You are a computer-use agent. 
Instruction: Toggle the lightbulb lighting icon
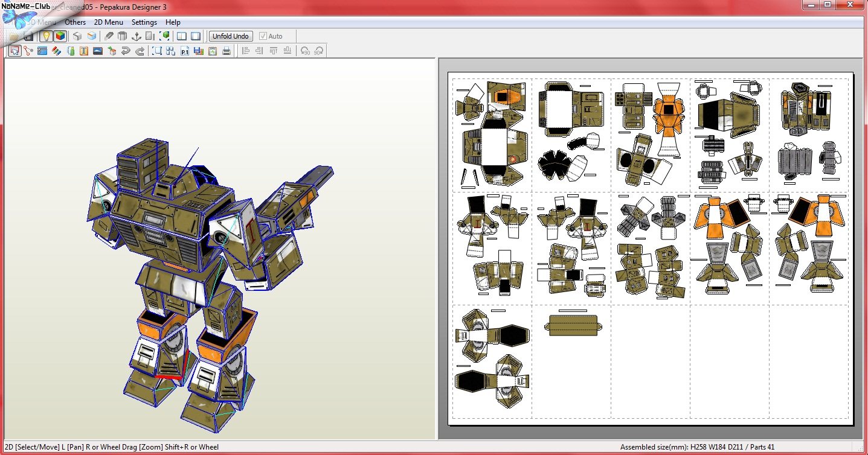(x=46, y=36)
